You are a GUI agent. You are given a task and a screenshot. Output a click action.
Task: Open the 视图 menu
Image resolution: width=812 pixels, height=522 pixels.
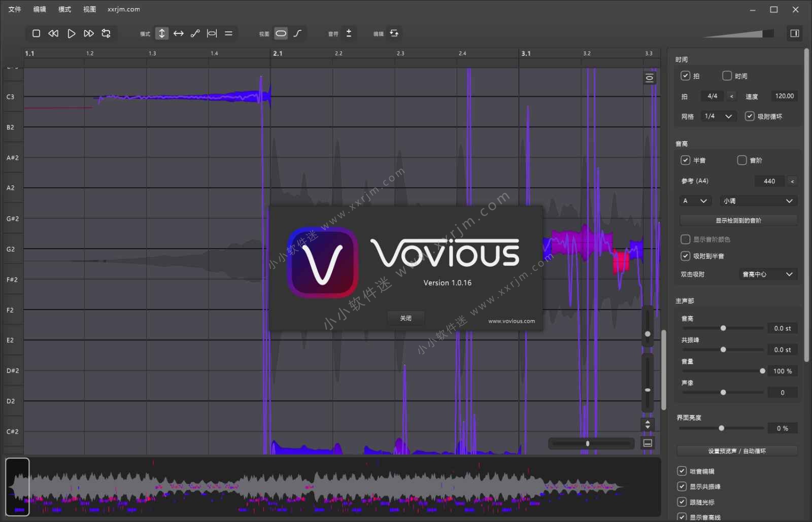(x=89, y=9)
